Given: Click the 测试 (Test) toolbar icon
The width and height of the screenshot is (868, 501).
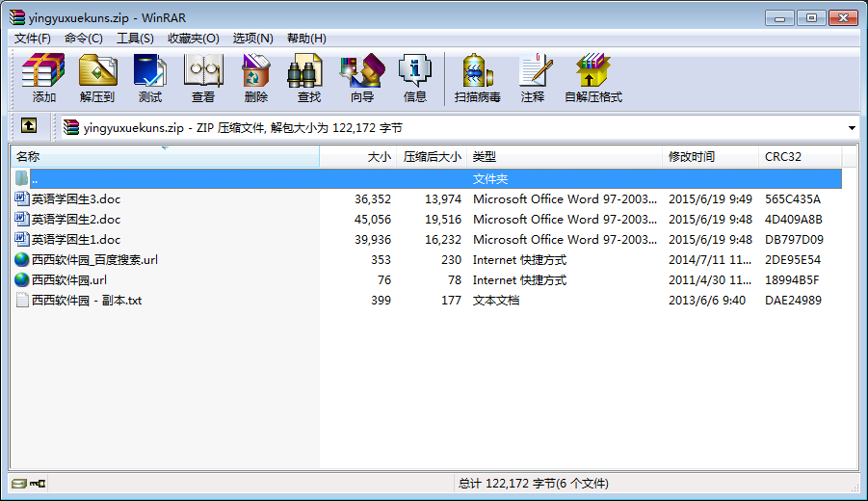Looking at the screenshot, I should click(150, 71).
